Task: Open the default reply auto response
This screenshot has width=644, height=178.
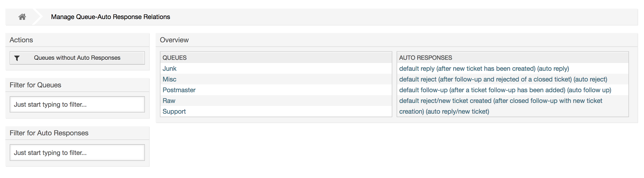Action: click(x=484, y=69)
